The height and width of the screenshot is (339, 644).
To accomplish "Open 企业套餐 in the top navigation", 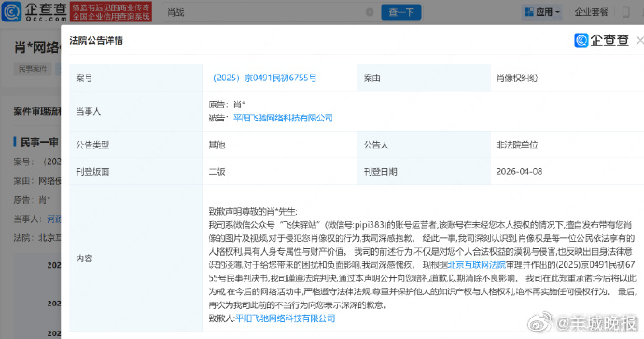I will pyautogui.click(x=591, y=12).
